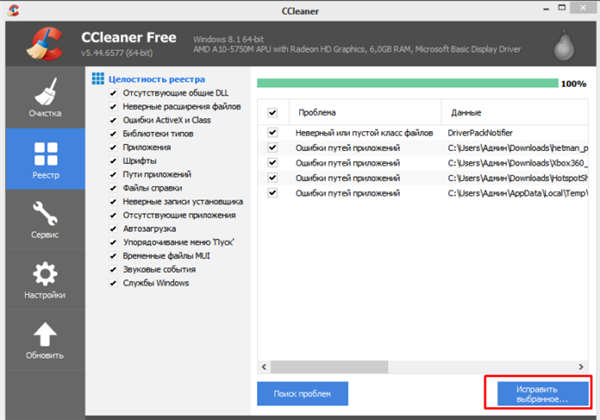This screenshot has width=600, height=420.
Task: Sort by Проблема column header
Action: (365, 112)
